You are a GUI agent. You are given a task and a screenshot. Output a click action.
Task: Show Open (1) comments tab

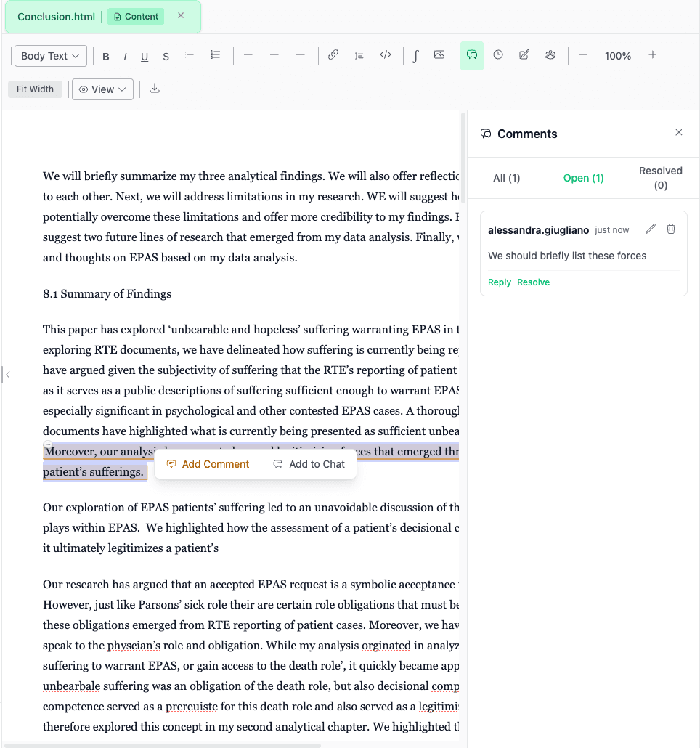click(x=584, y=178)
